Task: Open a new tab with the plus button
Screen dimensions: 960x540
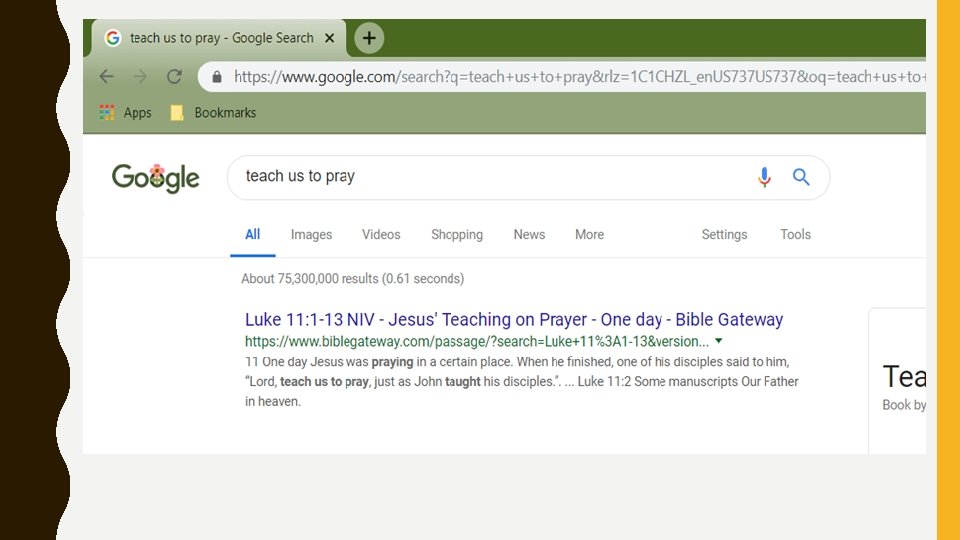Action: point(369,38)
